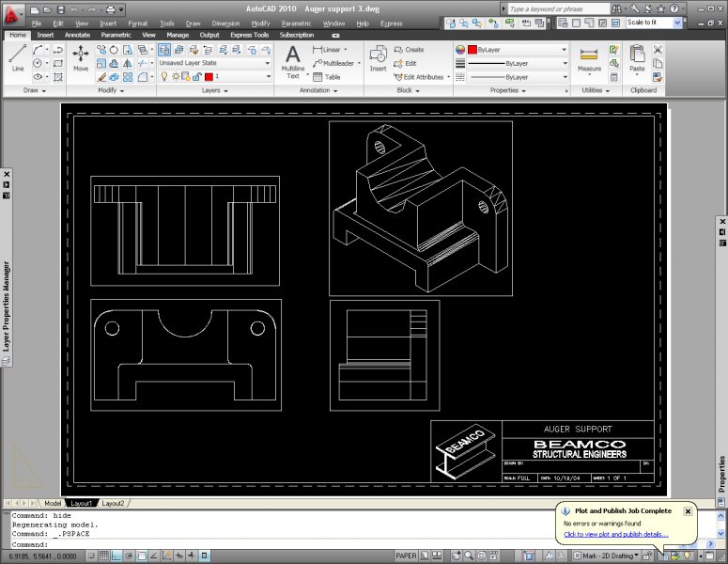The width and height of the screenshot is (728, 564).
Task: Select the Measure utility tool
Action: 589,57
